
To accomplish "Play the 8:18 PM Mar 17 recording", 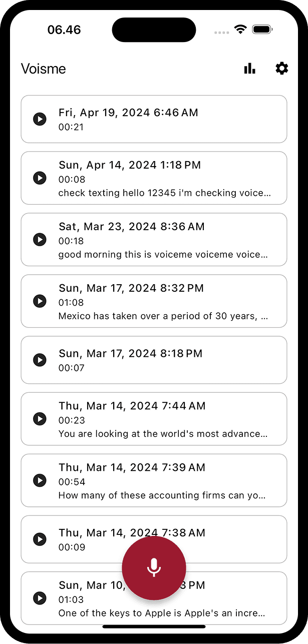I will click(x=40, y=360).
